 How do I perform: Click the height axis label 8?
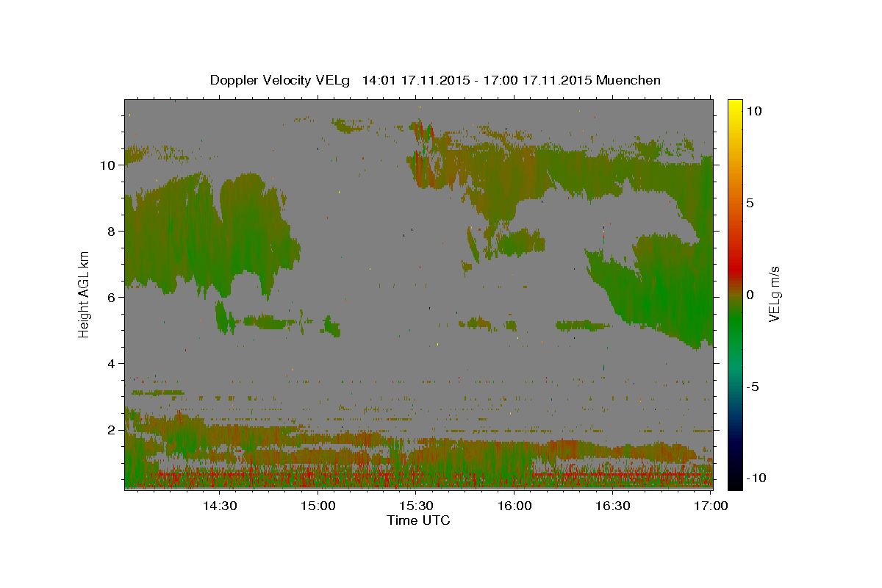pos(112,231)
